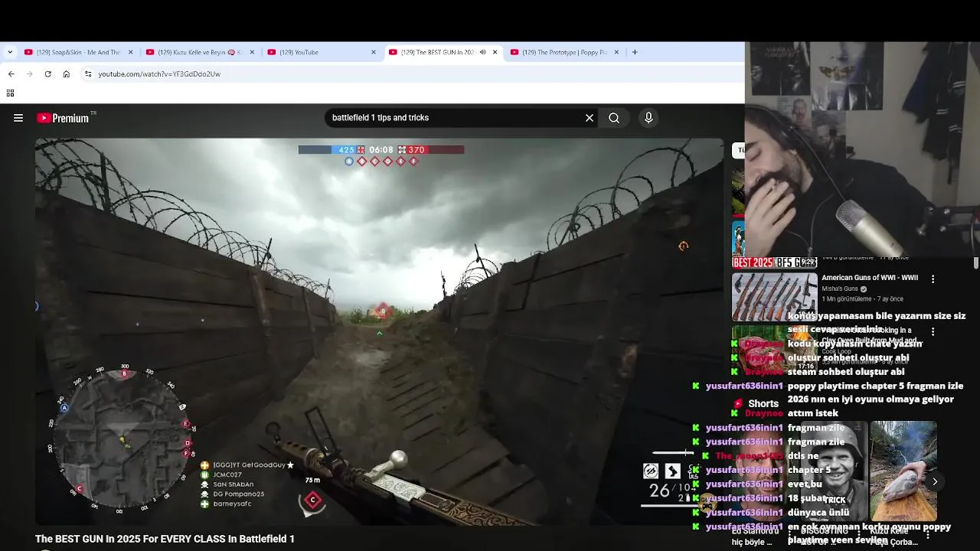Viewport: 980px width, 551px height.
Task: View site information icon in address bar
Action: (88, 73)
